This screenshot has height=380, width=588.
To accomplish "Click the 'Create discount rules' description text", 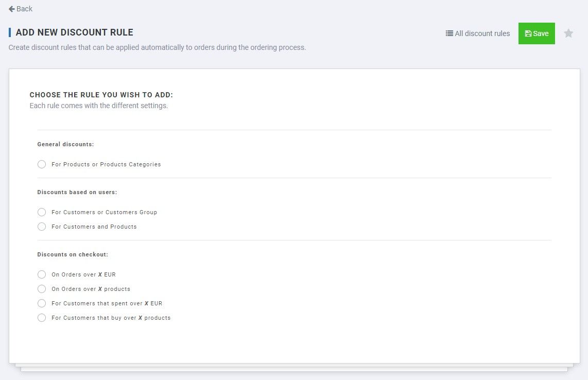I will [157, 48].
